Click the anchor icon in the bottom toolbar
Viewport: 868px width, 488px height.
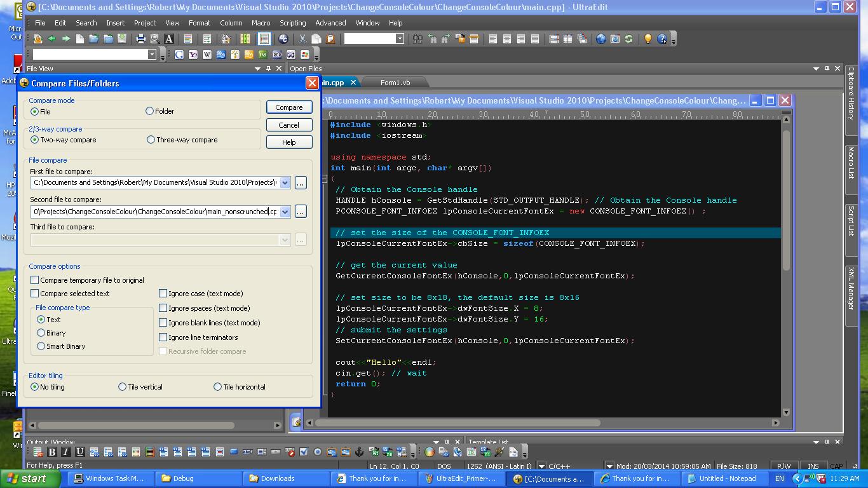click(x=359, y=452)
